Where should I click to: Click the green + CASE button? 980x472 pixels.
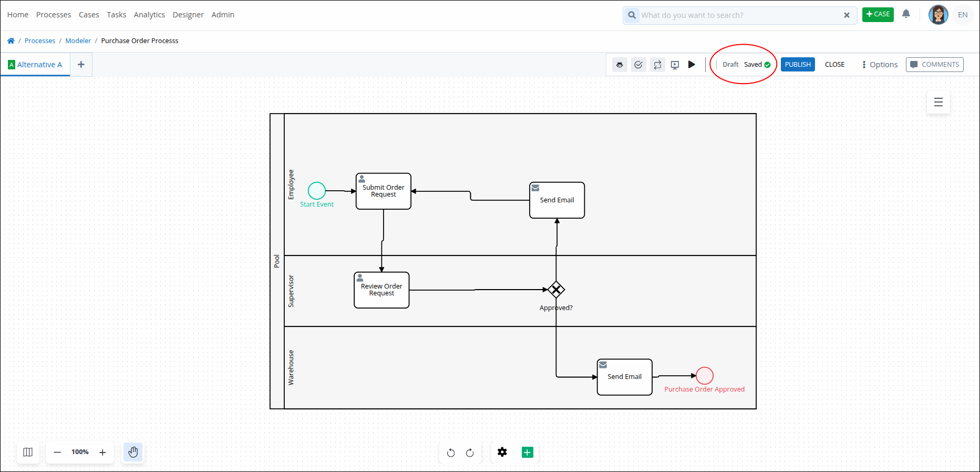click(878, 14)
